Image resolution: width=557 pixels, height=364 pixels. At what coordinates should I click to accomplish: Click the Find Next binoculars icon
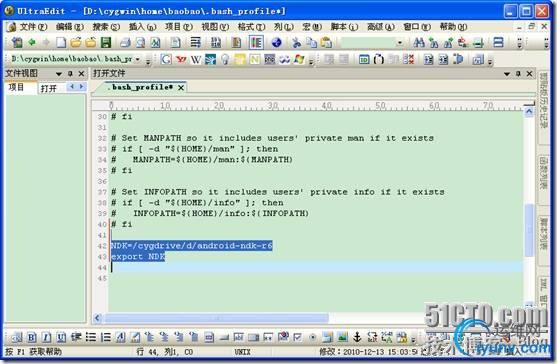point(448,43)
